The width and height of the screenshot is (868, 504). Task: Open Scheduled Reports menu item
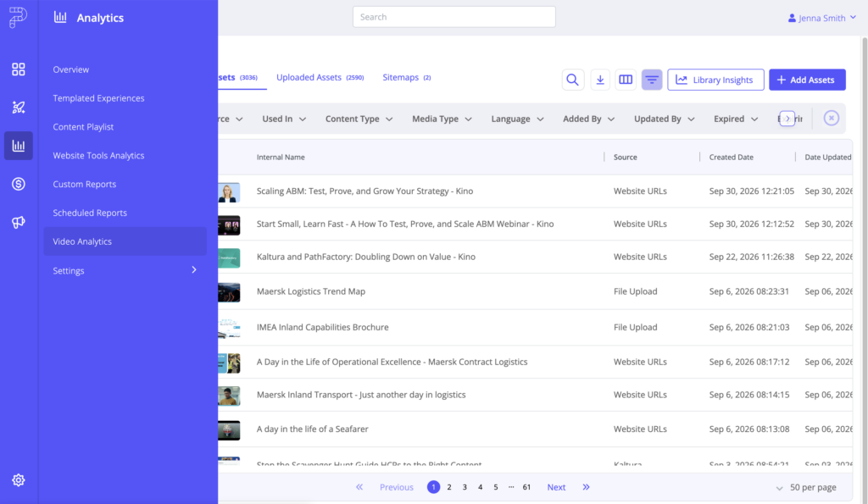(90, 213)
